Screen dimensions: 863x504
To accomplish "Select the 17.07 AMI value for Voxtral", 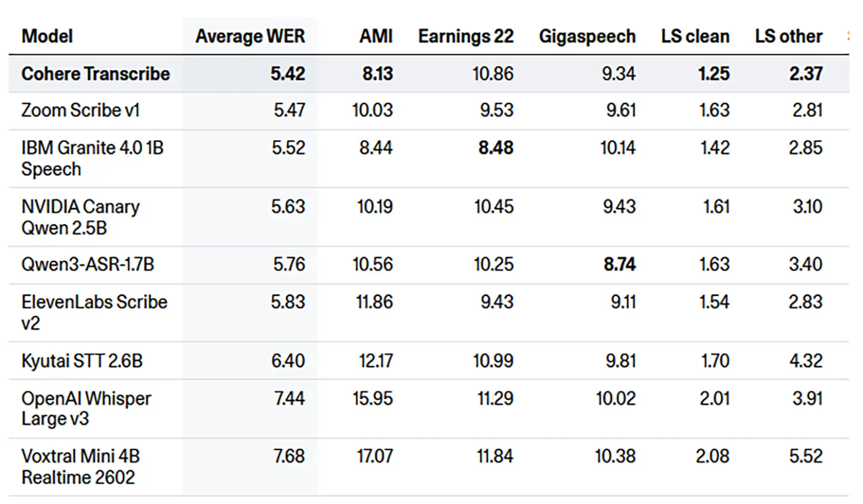I will pyautogui.click(x=375, y=456).
